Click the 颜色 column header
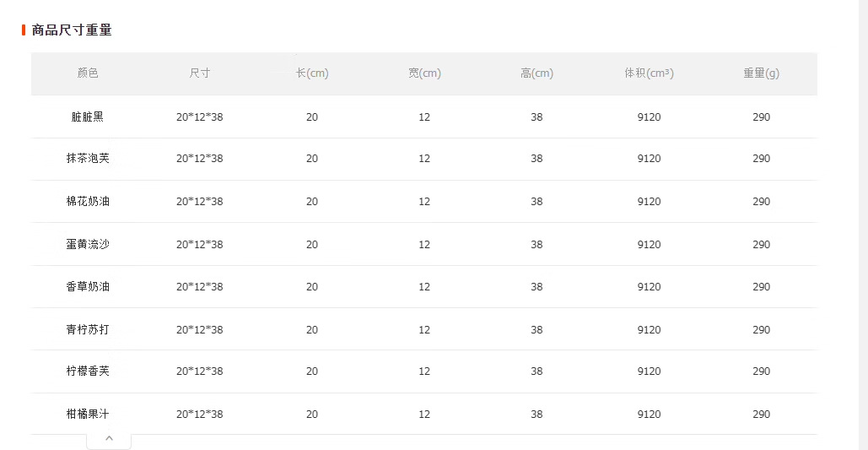 coord(88,73)
